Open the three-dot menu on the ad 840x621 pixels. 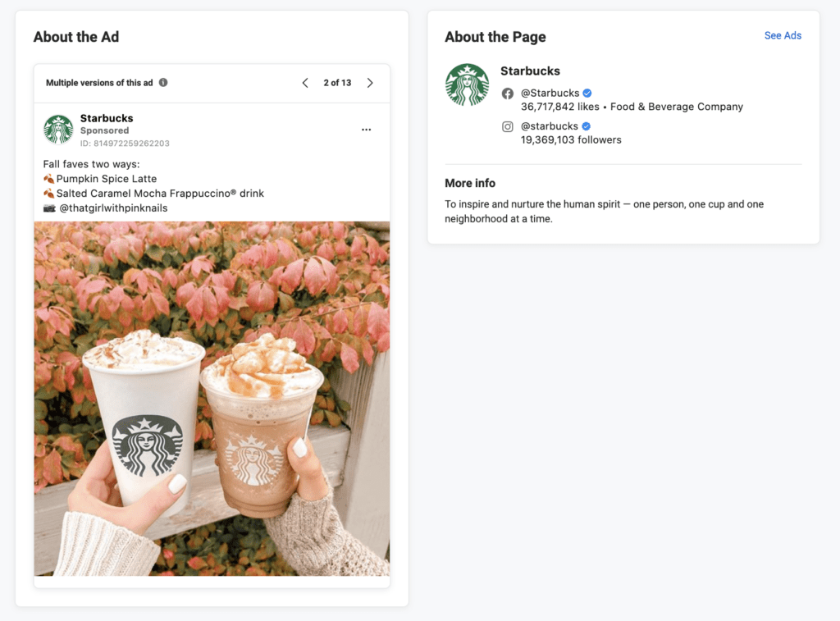366,130
